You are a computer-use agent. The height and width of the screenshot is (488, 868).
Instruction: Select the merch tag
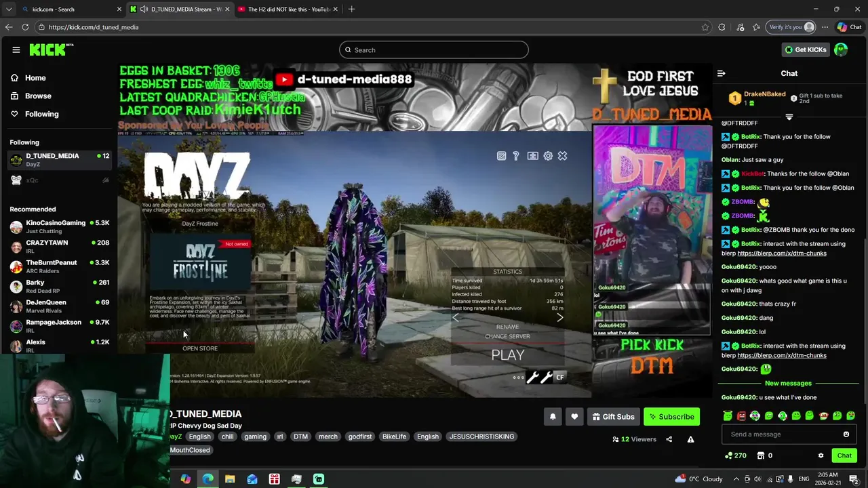pos(328,436)
